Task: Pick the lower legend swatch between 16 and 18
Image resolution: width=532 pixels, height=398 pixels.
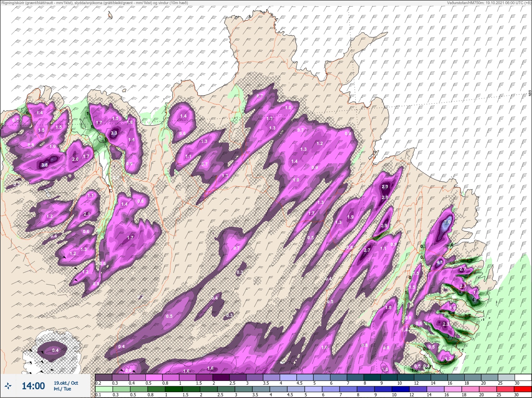Action: [453, 390]
